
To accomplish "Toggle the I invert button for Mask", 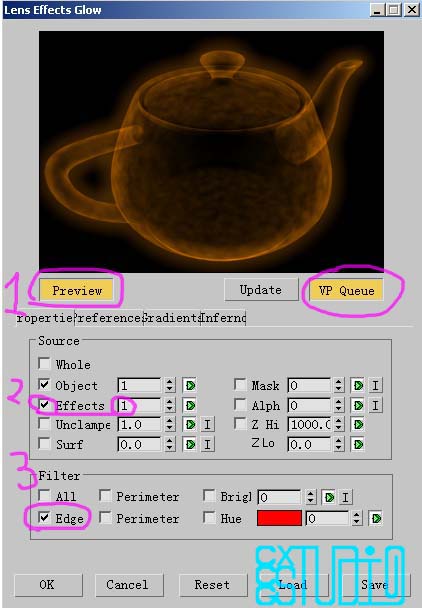I will click(375, 385).
